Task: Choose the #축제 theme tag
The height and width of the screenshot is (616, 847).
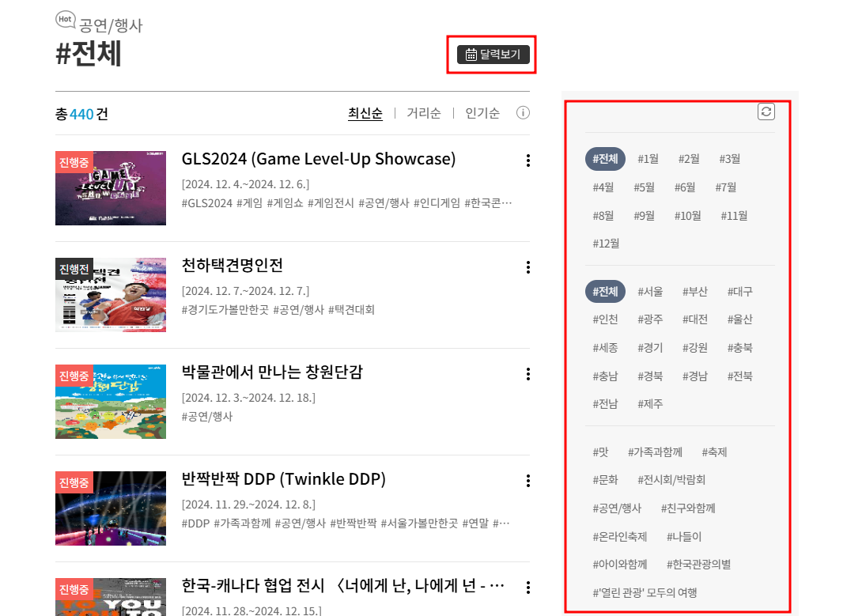Action: (715, 452)
